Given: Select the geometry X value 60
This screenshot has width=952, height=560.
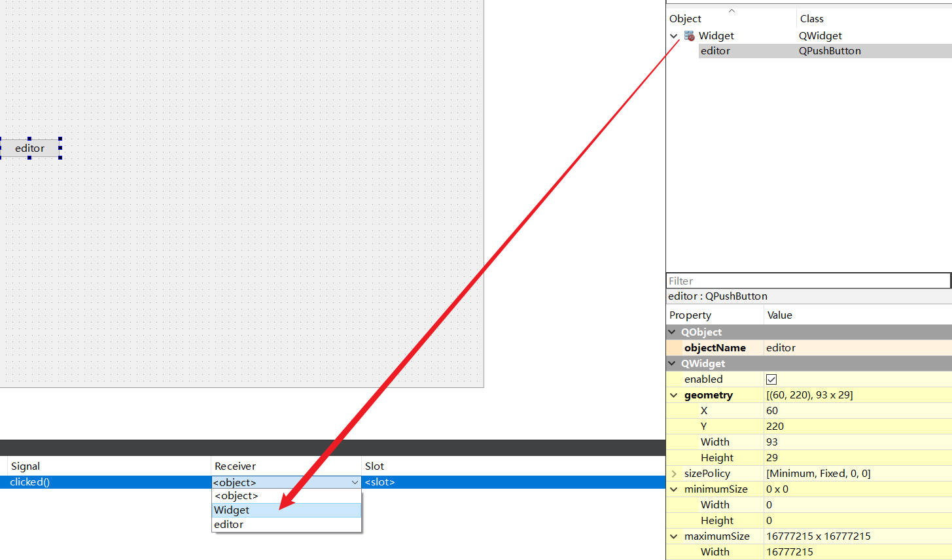Looking at the screenshot, I should (x=858, y=411).
